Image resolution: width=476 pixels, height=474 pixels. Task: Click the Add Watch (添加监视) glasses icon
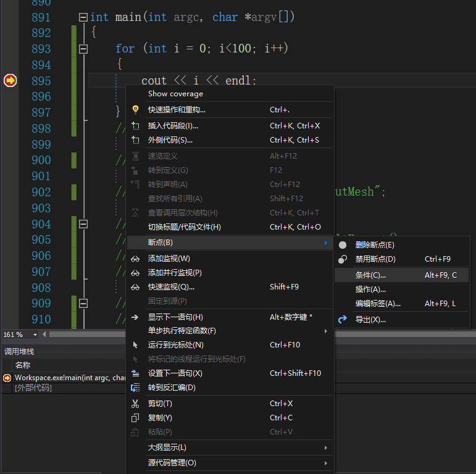coord(135,259)
